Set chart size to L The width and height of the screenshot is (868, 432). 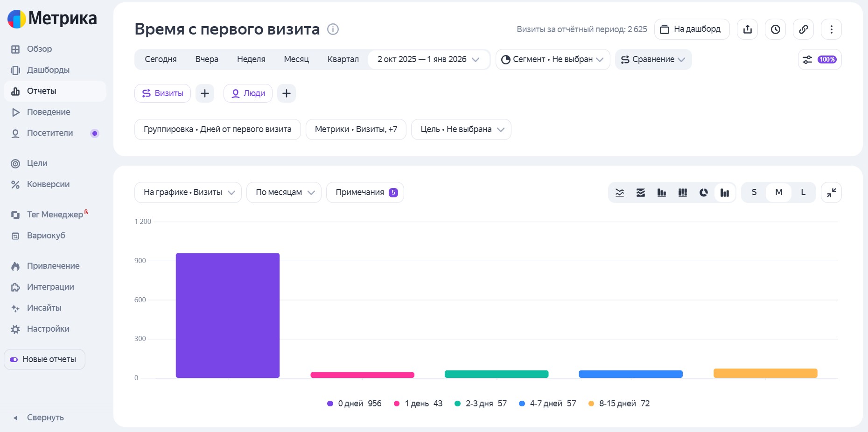[803, 192]
